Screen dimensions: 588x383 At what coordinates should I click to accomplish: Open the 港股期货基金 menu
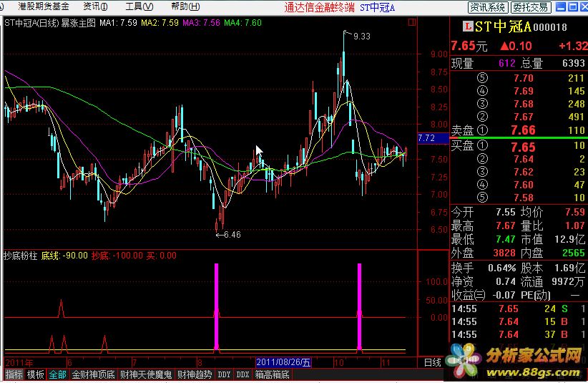click(x=44, y=6)
